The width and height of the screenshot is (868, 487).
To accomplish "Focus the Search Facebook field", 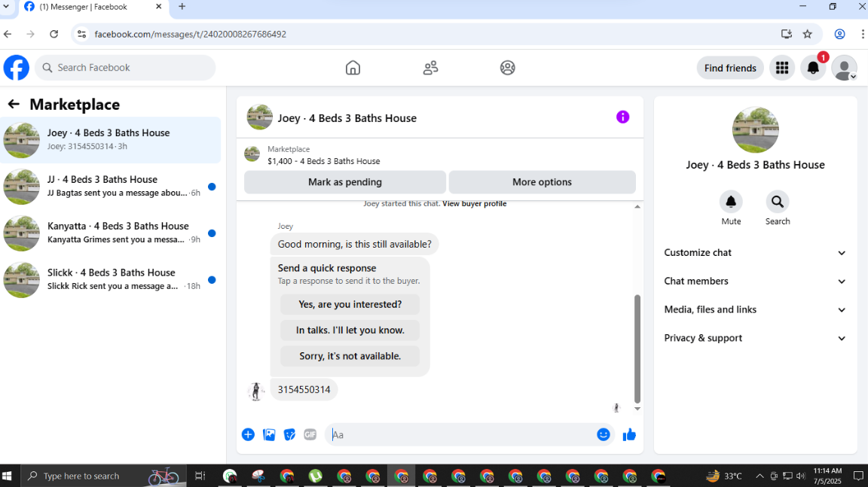I will click(125, 68).
